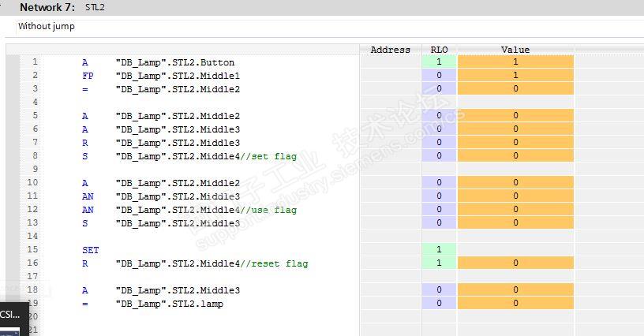Click the orange Value cell on line 1
Image resolution: width=644 pixels, height=336 pixels.
pyautogui.click(x=515, y=62)
